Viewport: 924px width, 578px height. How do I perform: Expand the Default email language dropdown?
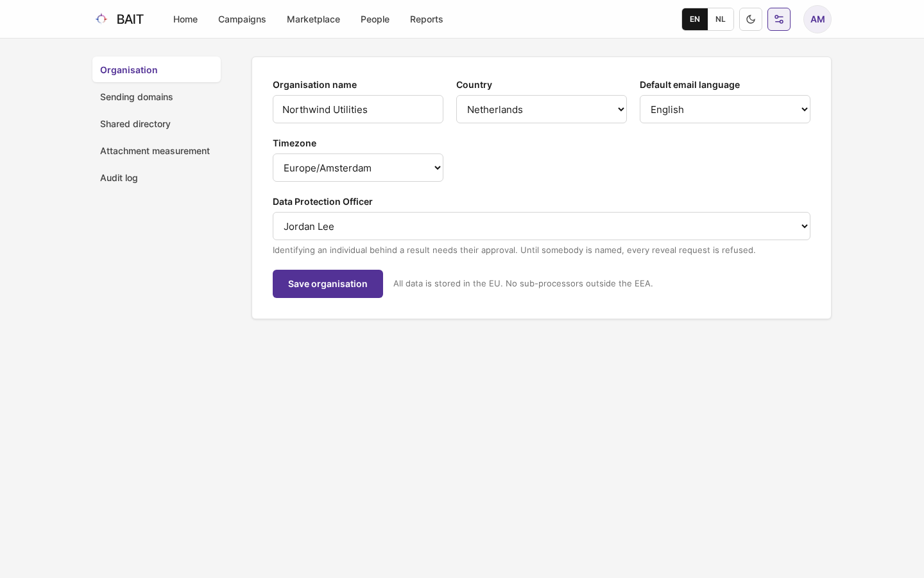click(x=725, y=109)
